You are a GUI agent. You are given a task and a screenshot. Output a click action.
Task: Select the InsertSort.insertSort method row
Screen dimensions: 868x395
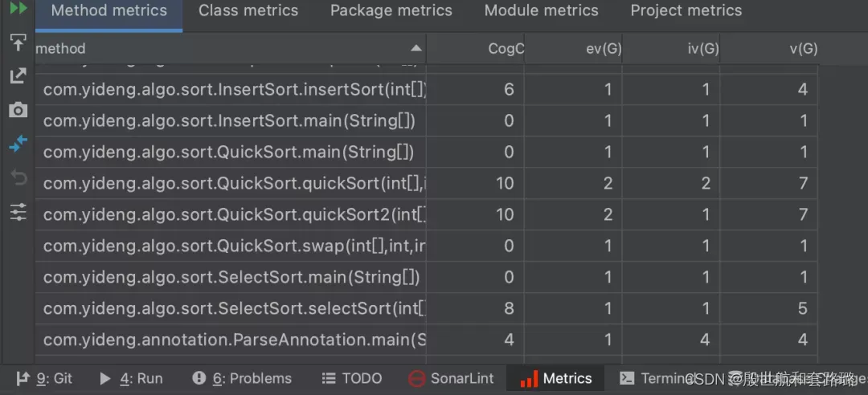click(235, 89)
